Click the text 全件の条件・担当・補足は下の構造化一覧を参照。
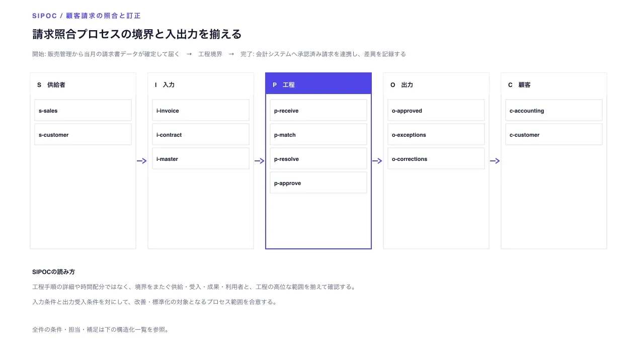Screen dimensions: 644x362 pyautogui.click(x=101, y=330)
